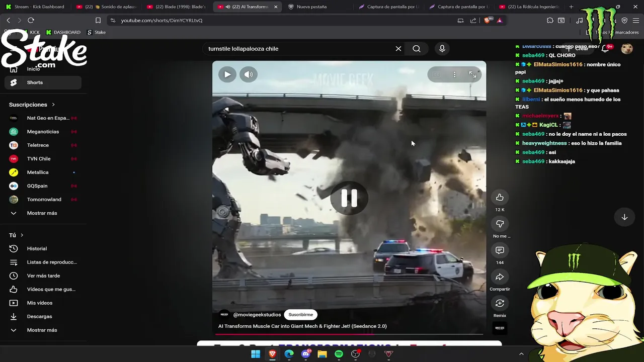
Task: Click the microphone voice search button
Action: [x=442, y=49]
